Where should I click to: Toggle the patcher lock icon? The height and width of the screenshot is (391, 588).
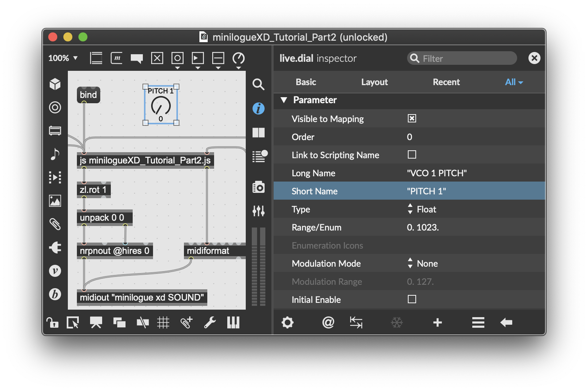point(52,322)
